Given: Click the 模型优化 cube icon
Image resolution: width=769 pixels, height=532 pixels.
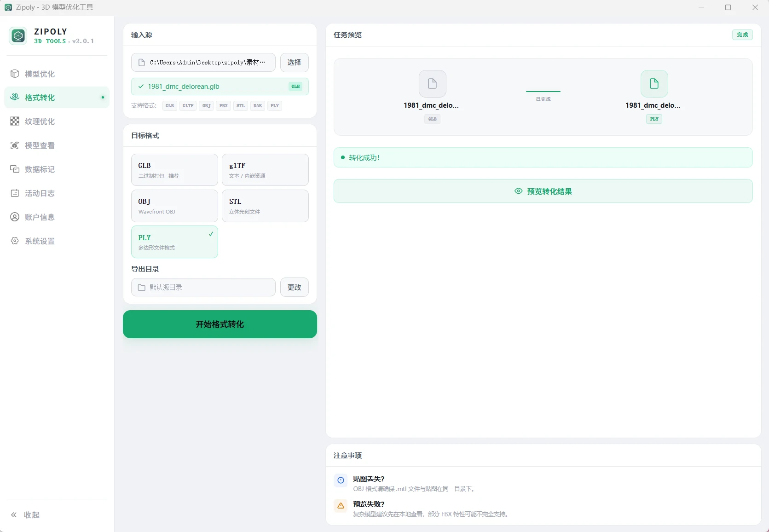Looking at the screenshot, I should [15, 74].
